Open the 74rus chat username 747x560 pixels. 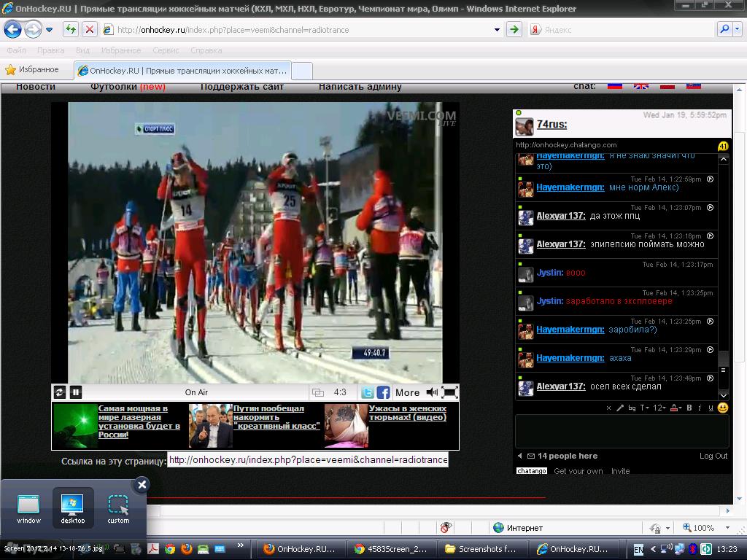pos(551,124)
